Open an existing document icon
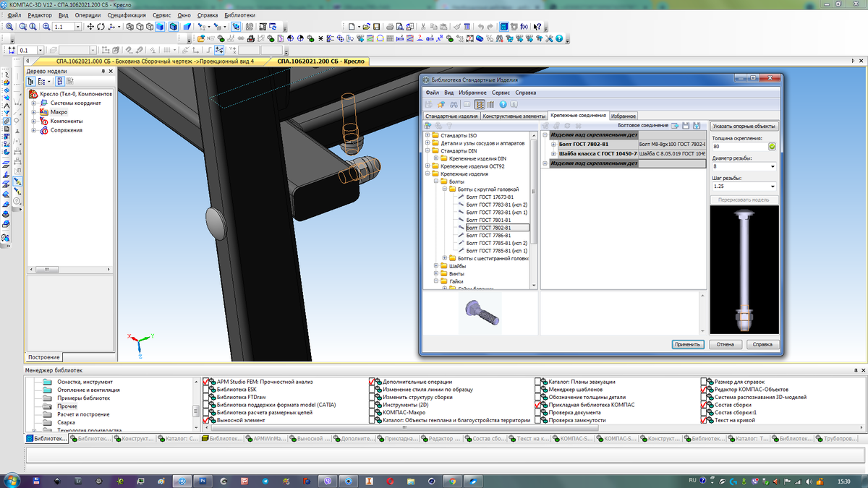The height and width of the screenshot is (488, 868). tap(366, 27)
